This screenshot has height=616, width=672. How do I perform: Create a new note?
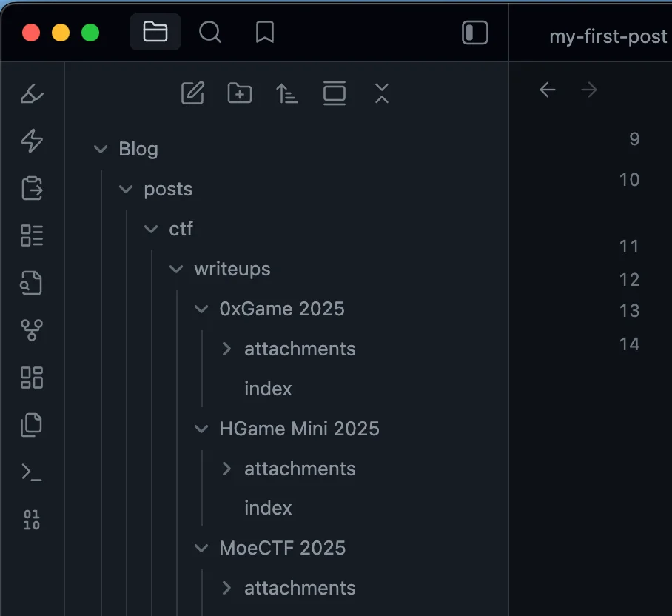192,93
